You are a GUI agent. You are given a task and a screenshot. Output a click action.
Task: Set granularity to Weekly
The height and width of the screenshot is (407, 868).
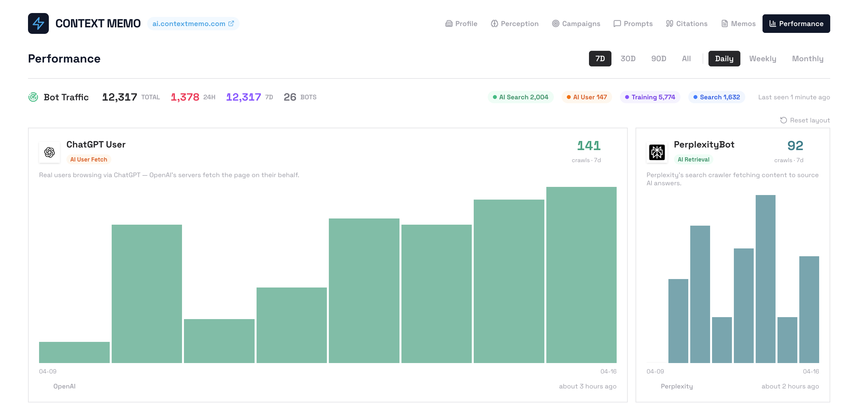[x=763, y=59]
